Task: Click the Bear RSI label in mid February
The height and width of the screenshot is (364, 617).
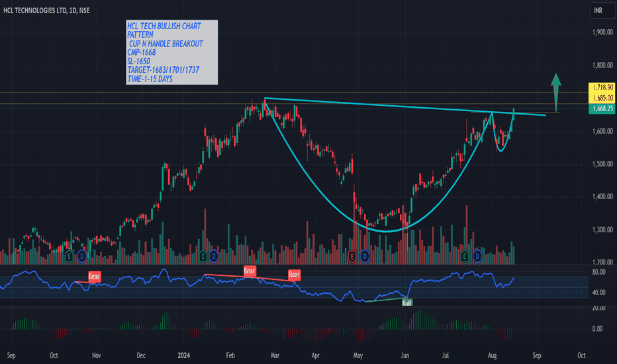Action: tap(250, 271)
